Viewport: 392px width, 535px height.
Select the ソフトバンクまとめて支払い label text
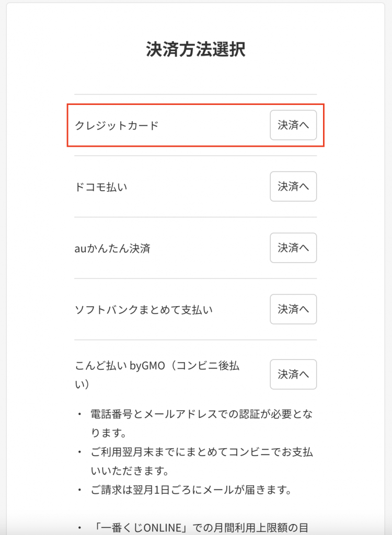[144, 310]
